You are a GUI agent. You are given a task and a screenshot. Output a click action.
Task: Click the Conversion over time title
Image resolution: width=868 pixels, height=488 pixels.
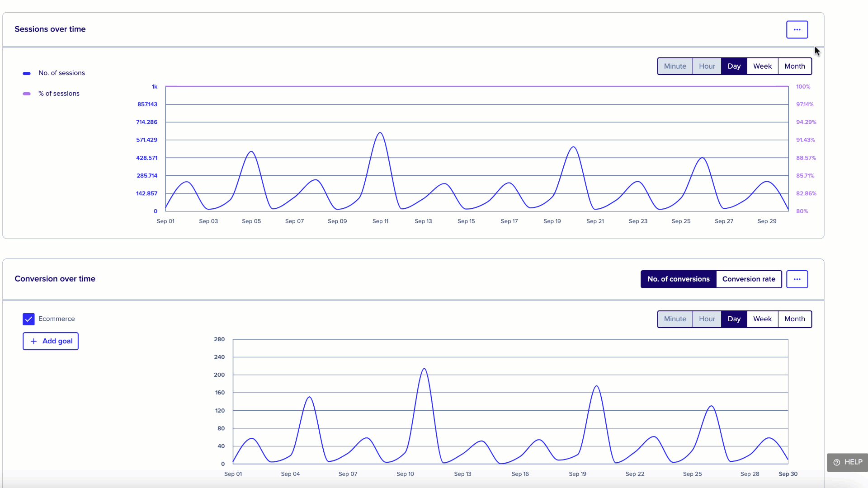pyautogui.click(x=55, y=279)
